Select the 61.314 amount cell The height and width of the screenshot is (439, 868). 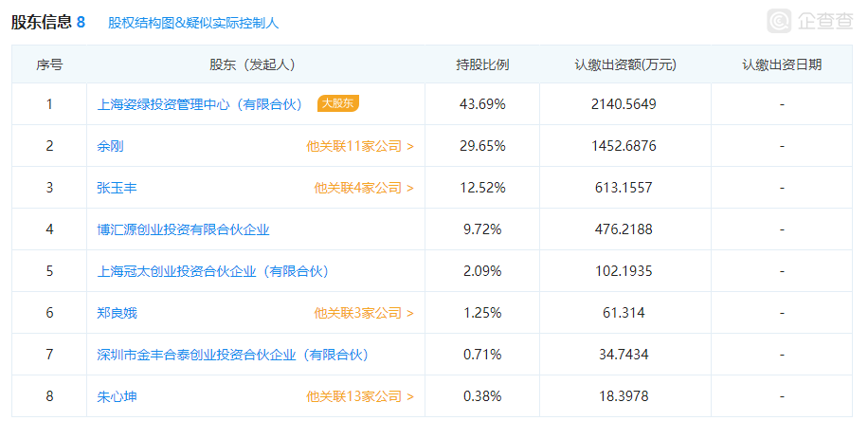(625, 313)
